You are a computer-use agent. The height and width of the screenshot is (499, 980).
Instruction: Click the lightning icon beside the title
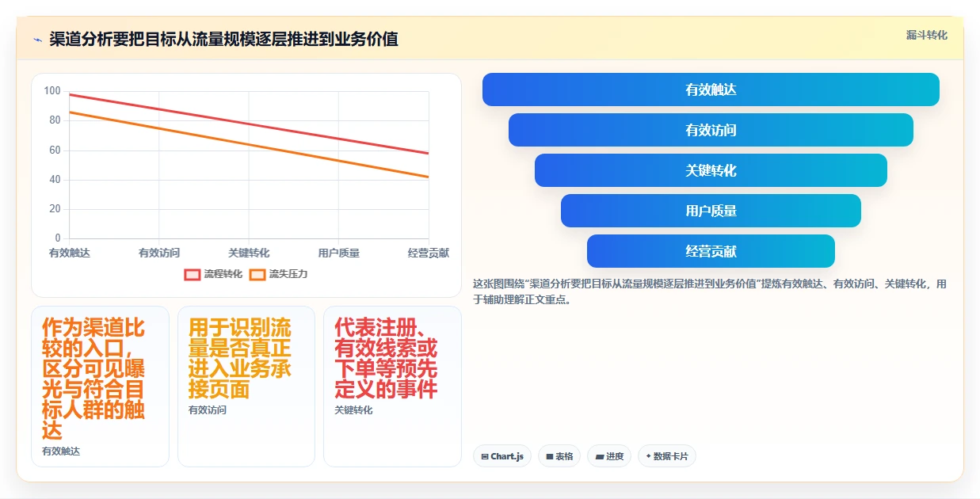click(x=38, y=40)
